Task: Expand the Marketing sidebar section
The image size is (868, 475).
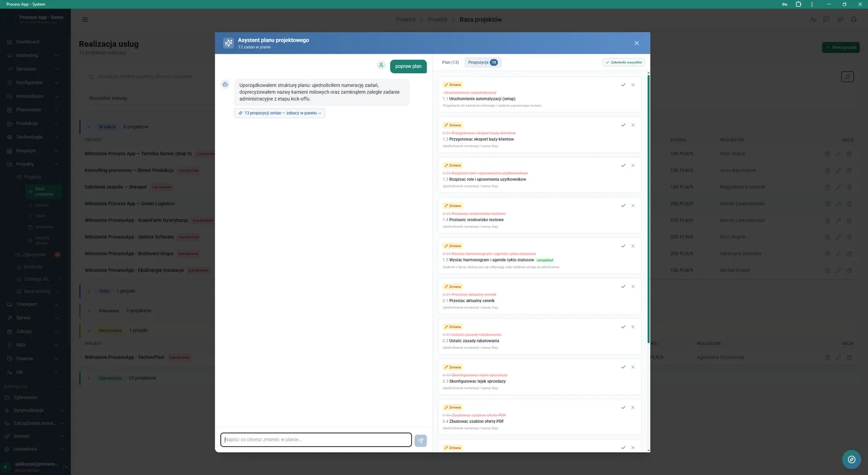Action: 33,55
